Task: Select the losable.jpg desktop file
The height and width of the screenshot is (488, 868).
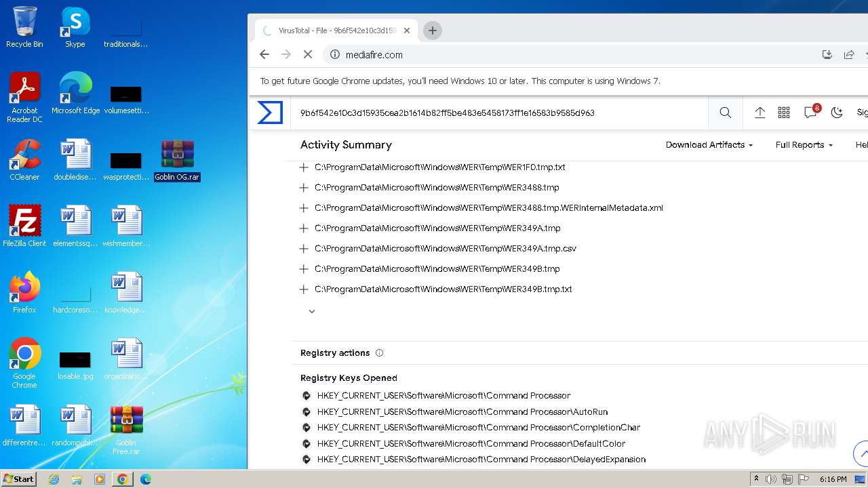Action: point(75,366)
